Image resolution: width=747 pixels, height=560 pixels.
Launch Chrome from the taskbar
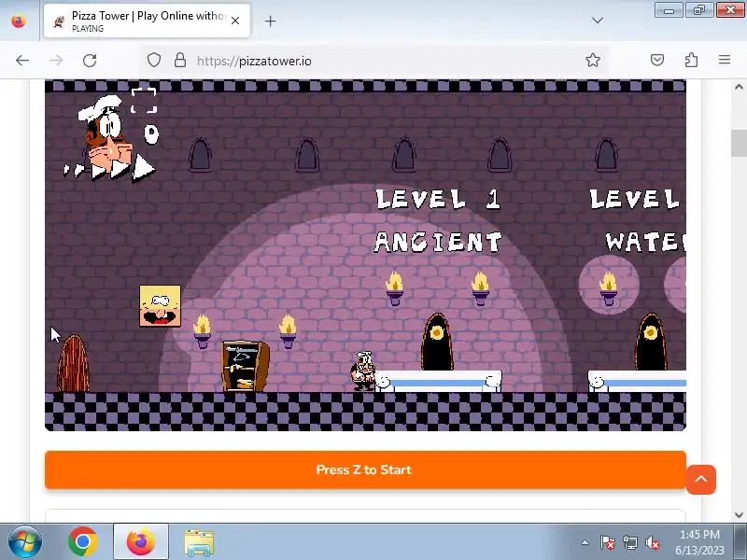(x=82, y=541)
